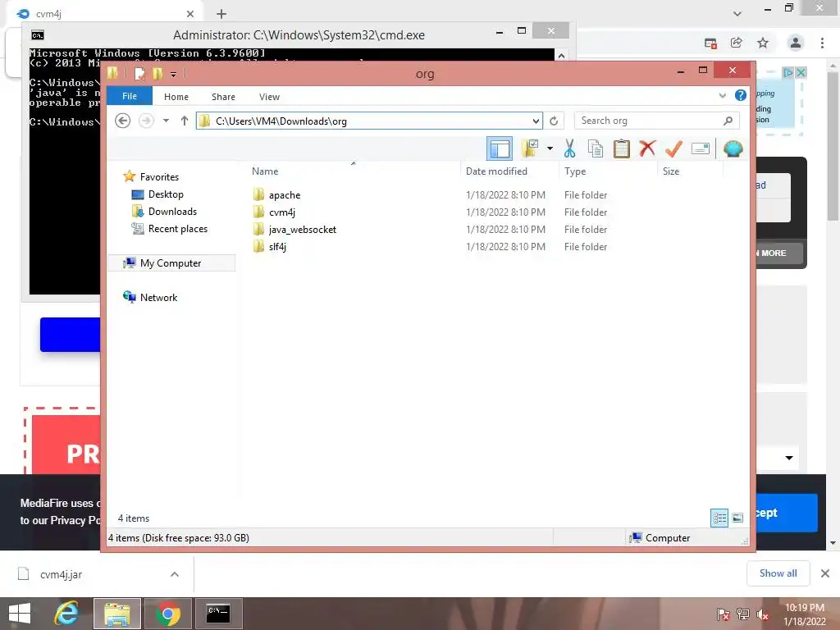Click the Search org input field
840x630 pixels.
(x=648, y=121)
